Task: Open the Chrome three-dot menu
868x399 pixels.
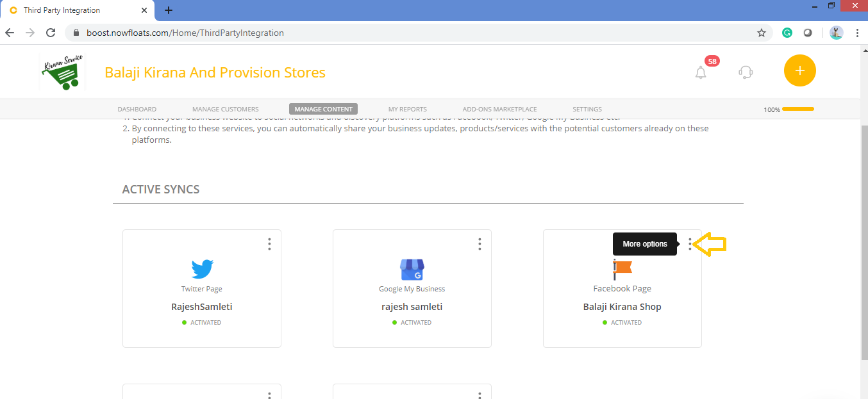Action: 857,33
